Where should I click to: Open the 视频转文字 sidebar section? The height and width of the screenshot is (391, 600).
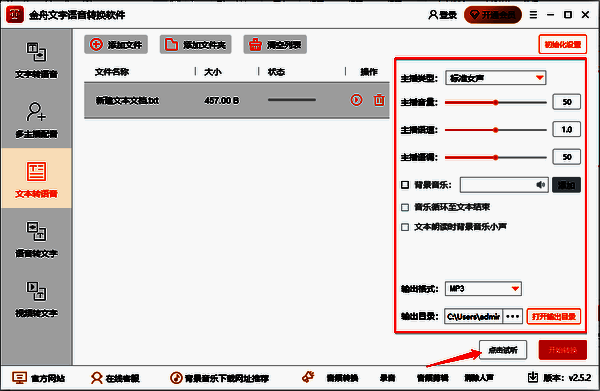tap(36, 299)
